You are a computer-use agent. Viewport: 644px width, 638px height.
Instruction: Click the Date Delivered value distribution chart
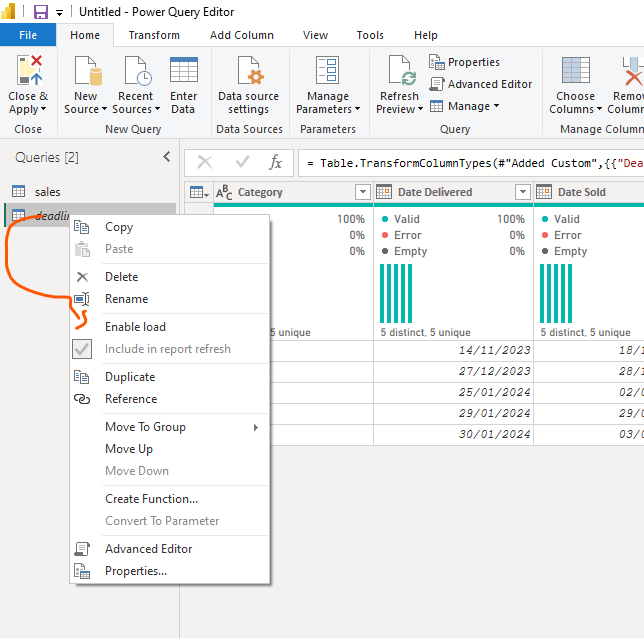point(396,293)
